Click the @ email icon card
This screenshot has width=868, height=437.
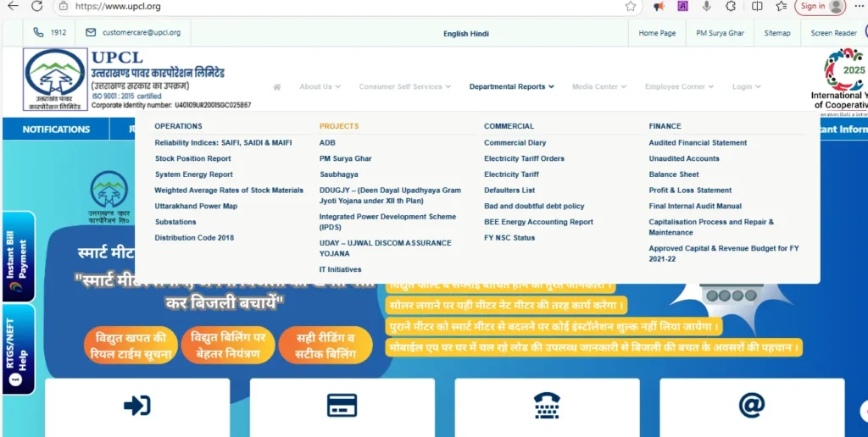[751, 405]
